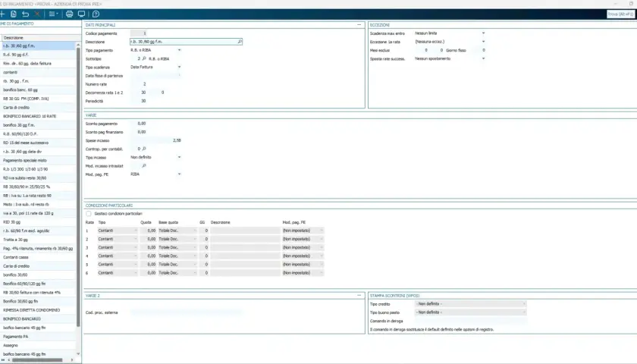Click the Spese incasso field
637x364 pixels.
tap(156, 140)
